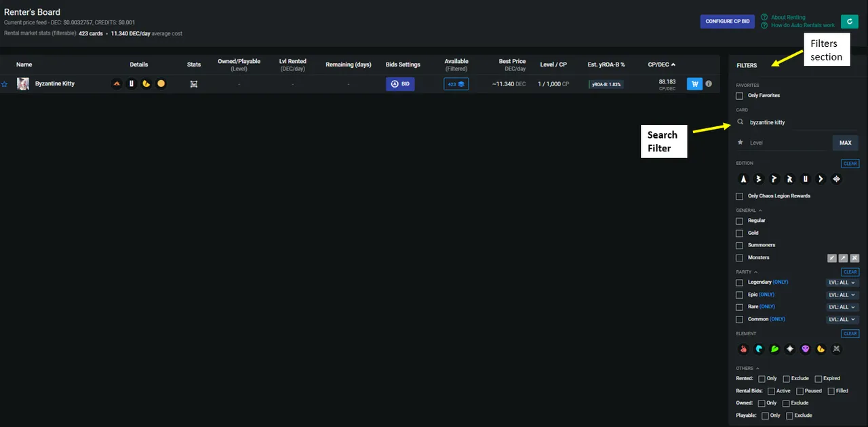
Task: Check the Epic rarity checkbox
Action: (x=740, y=295)
